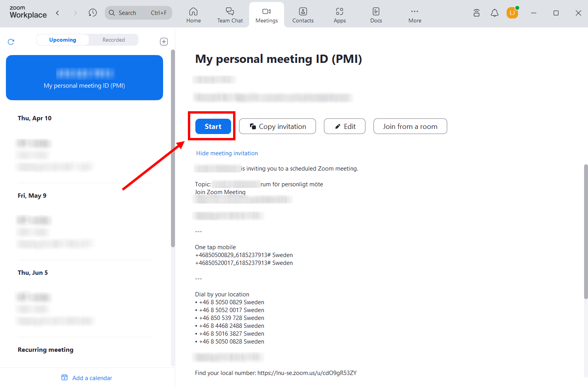Open the Home tab
Screen dimensions: 588x386
pyautogui.click(x=193, y=15)
